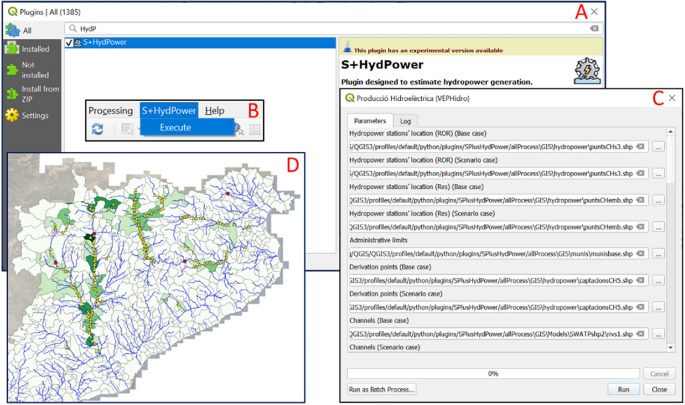The image size is (685, 405).
Task: Open the Help menu
Action: point(214,110)
